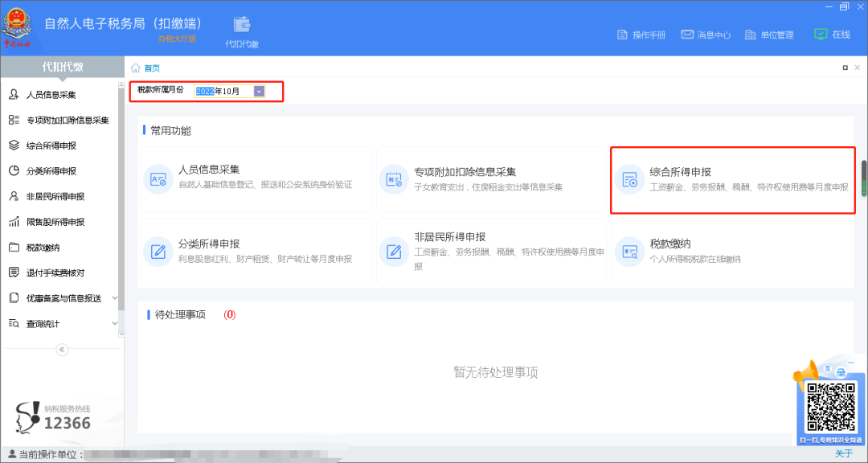
Task: Click the sidebar scroll up arrow
Action: pyautogui.click(x=121, y=85)
